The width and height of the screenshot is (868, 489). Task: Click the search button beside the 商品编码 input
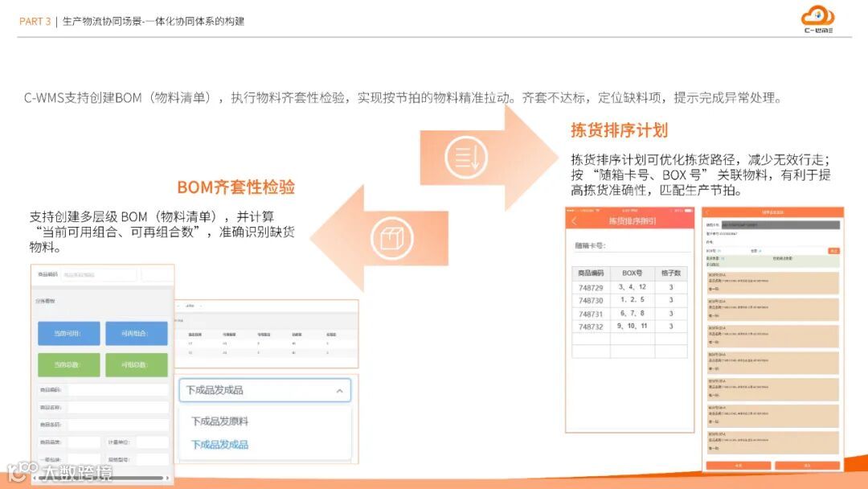pos(157,274)
